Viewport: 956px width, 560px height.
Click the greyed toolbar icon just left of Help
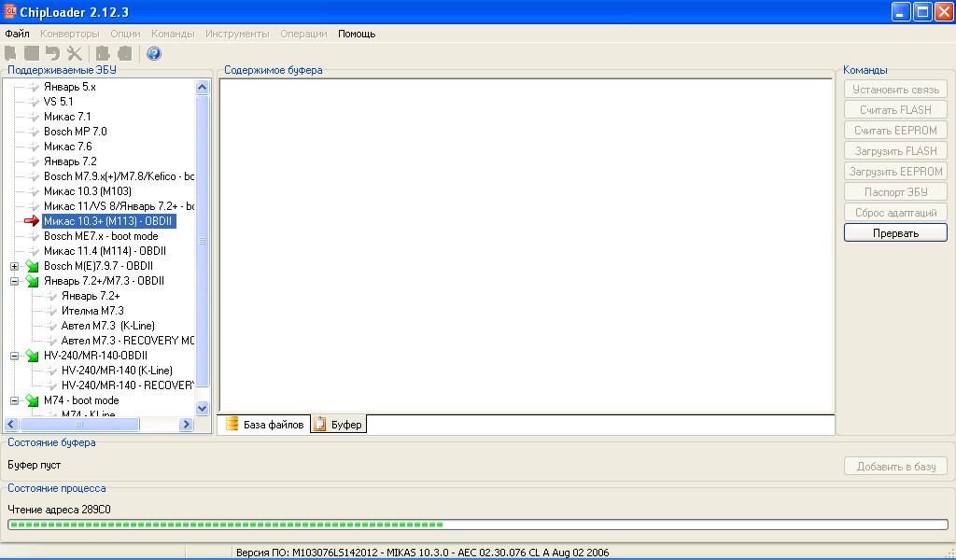[x=125, y=53]
